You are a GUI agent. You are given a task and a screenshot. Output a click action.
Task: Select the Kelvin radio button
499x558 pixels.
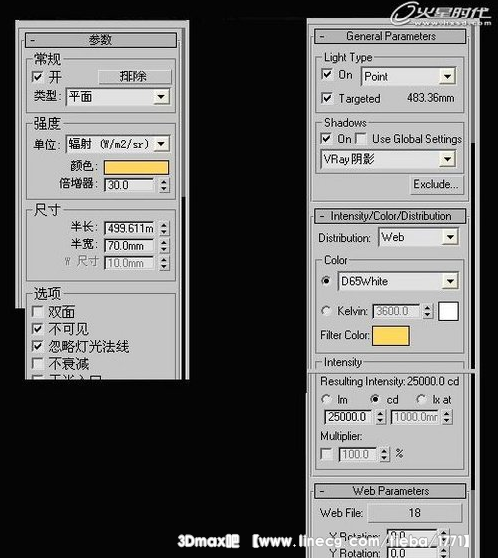[326, 311]
